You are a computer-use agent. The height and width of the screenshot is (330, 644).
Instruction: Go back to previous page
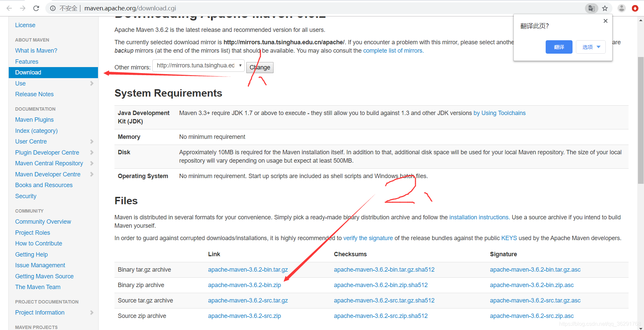(x=9, y=8)
